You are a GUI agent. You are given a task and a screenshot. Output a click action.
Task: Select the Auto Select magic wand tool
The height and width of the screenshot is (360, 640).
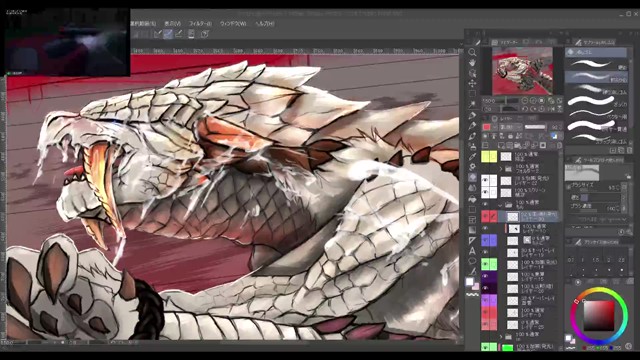click(472, 104)
